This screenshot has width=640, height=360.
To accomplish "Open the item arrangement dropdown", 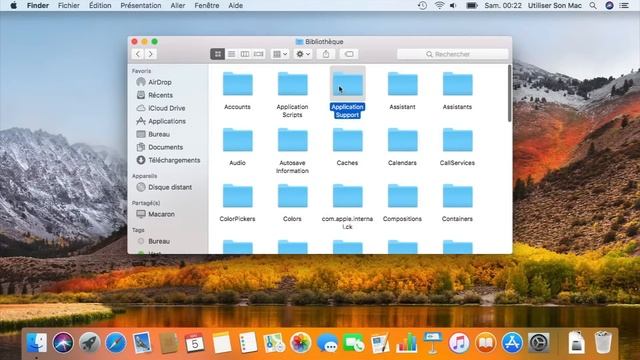I will click(280, 54).
